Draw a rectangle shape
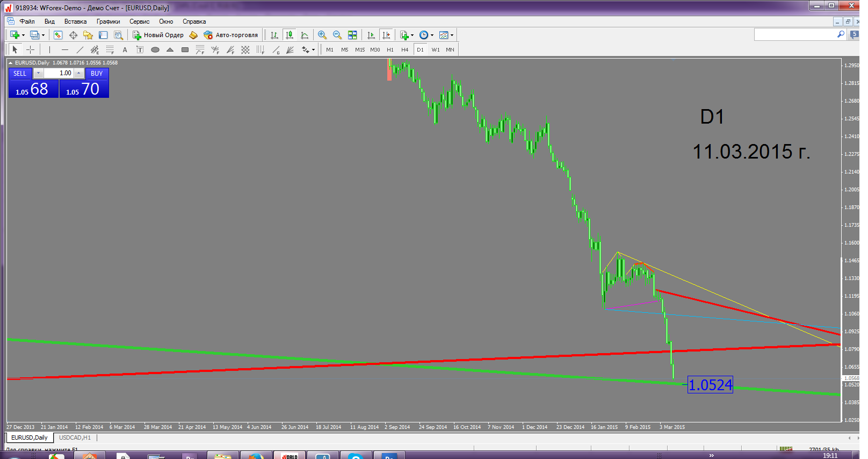 [185, 49]
